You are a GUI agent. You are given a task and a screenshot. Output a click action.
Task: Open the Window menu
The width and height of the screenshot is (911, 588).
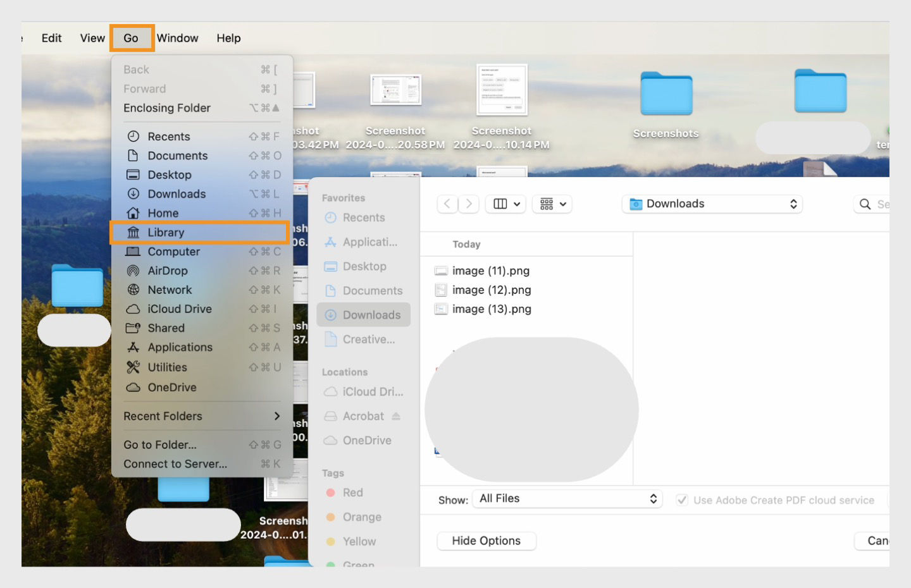[x=177, y=38]
